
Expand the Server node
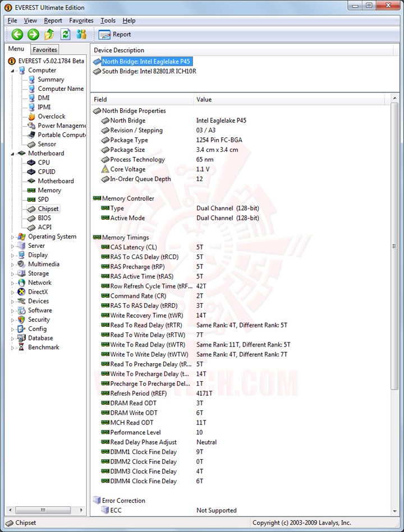pyautogui.click(x=12, y=246)
